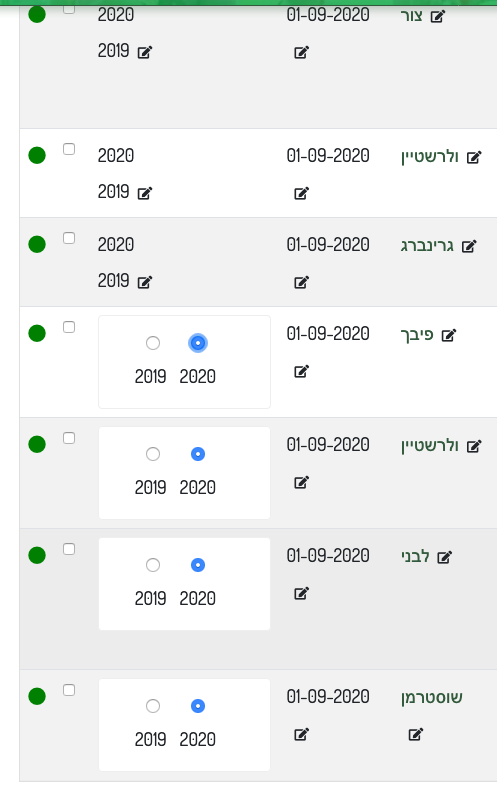Edit the date under the פיבך row
Screen dimensions: 497x792
(301, 371)
